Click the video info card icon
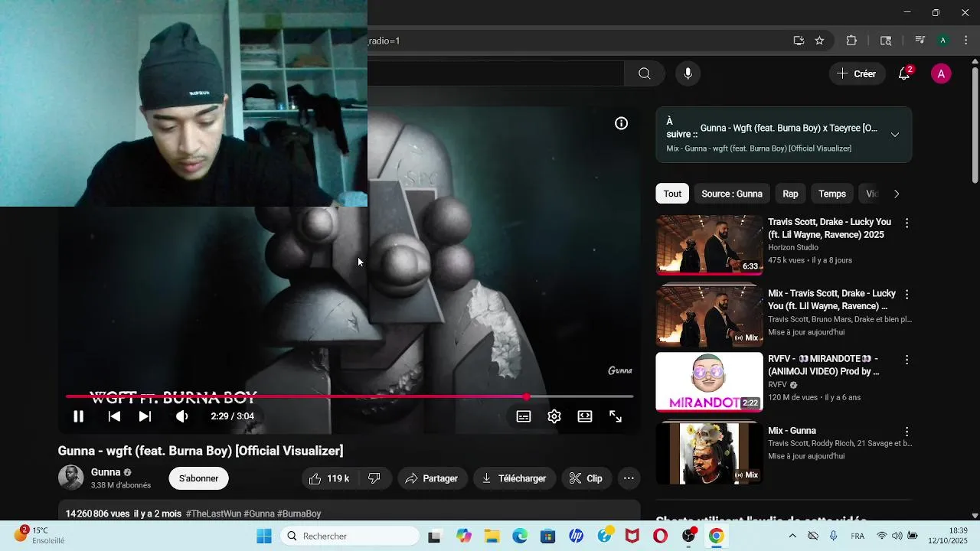This screenshot has height=551, width=980. click(622, 123)
